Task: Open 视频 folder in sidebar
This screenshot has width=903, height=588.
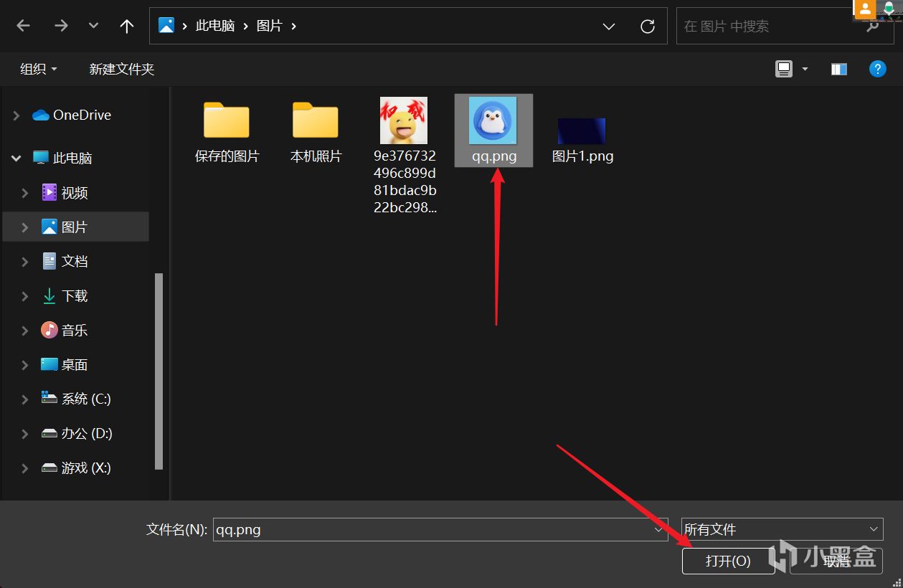Action: click(65, 192)
